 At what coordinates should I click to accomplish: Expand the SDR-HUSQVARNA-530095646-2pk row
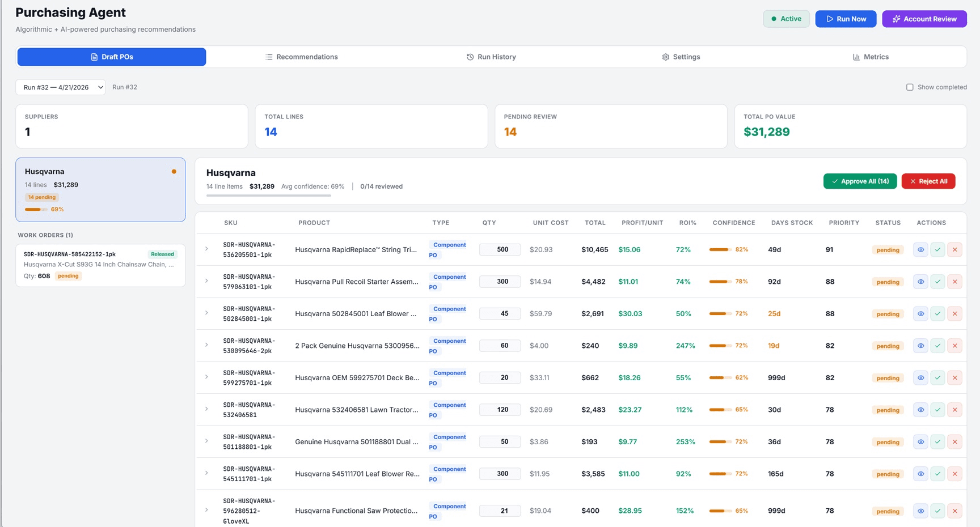point(206,345)
